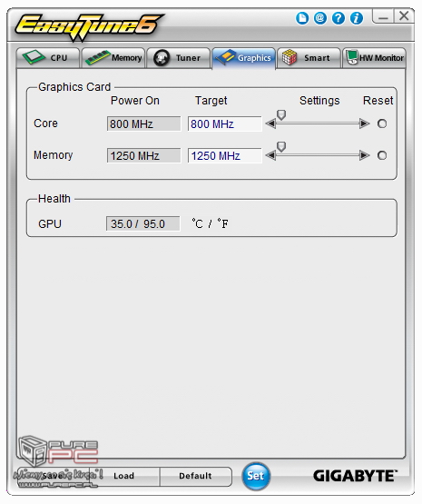Open the HW Monitor tab
The width and height of the screenshot is (422, 504).
click(374, 58)
